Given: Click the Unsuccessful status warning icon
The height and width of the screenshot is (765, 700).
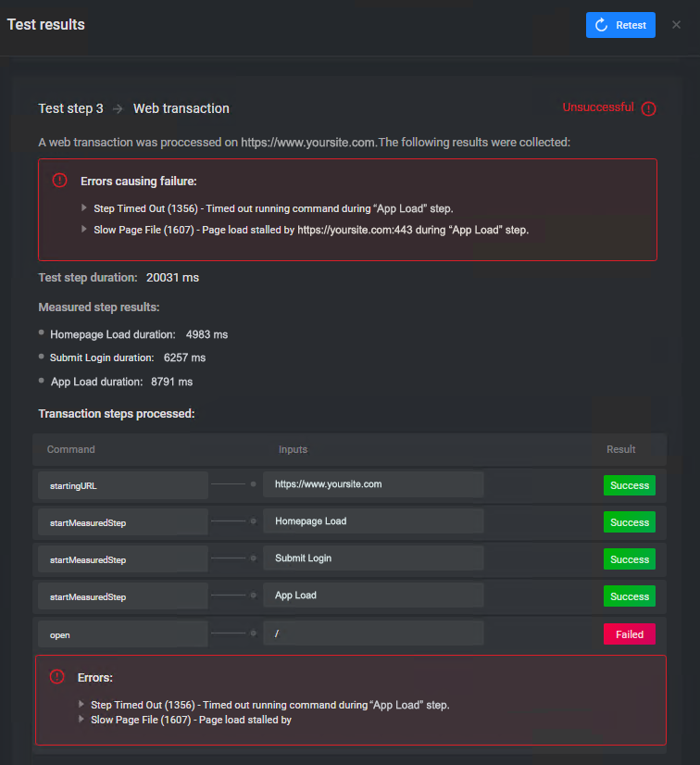Looking at the screenshot, I should 648,108.
